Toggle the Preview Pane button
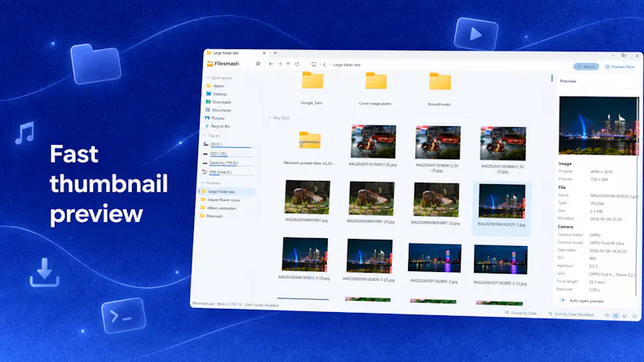The height and width of the screenshot is (362, 644). tap(620, 67)
